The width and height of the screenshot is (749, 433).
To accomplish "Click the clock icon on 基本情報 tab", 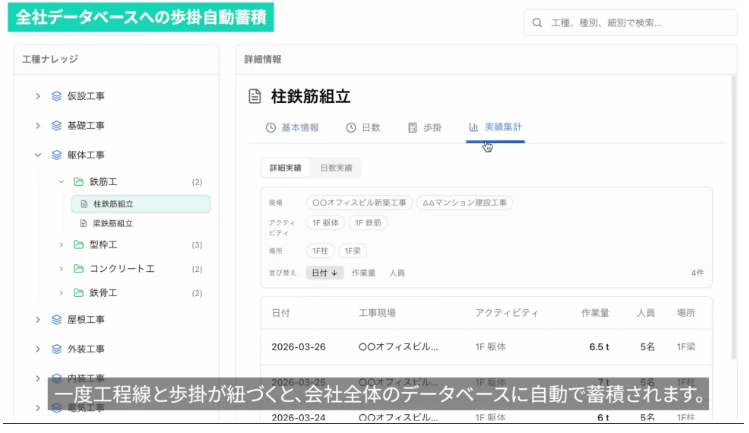I will coord(271,128).
